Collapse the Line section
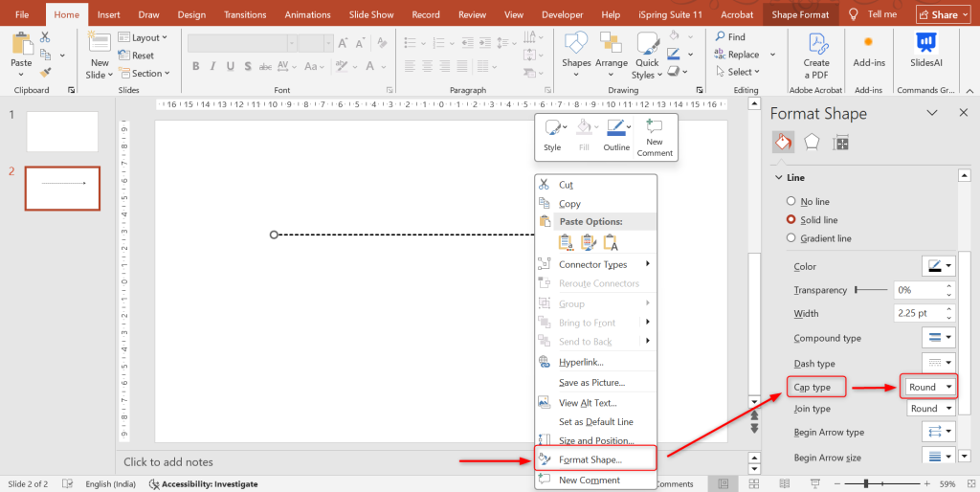The width and height of the screenshot is (980, 492). 779,177
